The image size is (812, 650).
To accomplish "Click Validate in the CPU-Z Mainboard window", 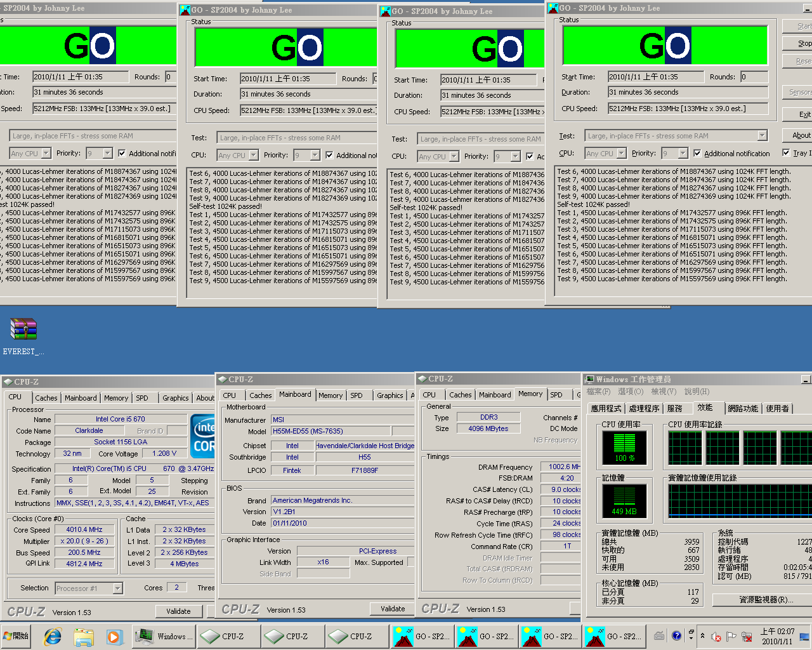I will [x=393, y=609].
